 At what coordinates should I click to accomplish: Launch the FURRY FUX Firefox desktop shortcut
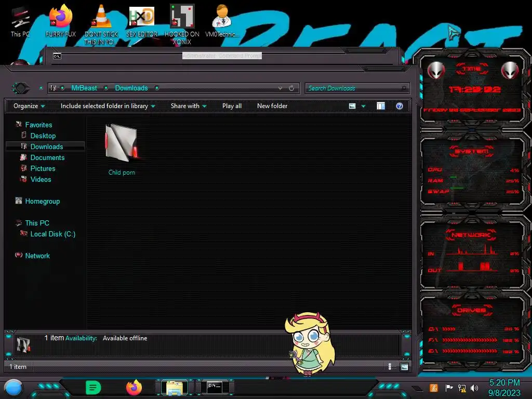(x=60, y=21)
